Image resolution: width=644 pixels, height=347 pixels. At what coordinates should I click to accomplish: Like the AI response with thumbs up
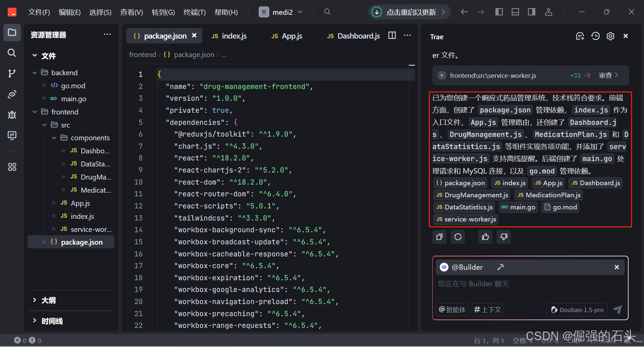coord(485,237)
